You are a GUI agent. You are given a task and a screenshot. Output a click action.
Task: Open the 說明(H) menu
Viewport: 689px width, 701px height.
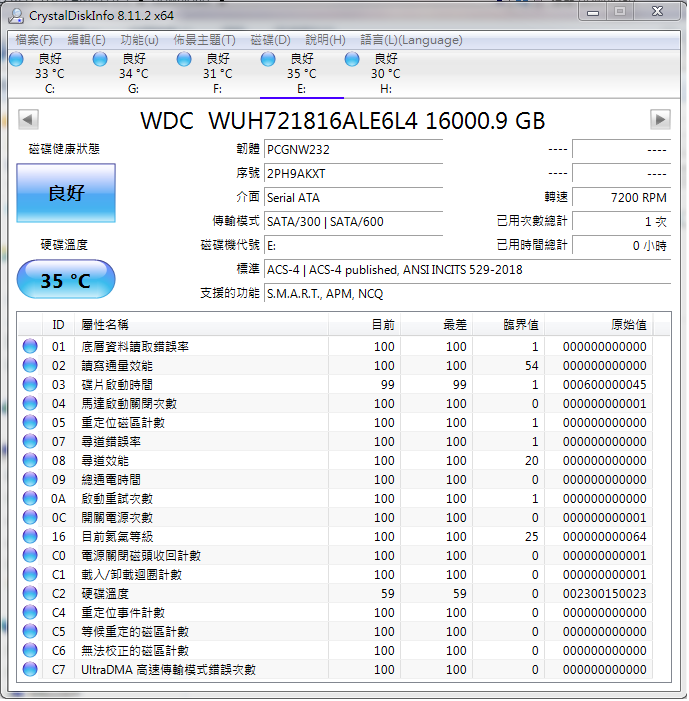tap(325, 40)
